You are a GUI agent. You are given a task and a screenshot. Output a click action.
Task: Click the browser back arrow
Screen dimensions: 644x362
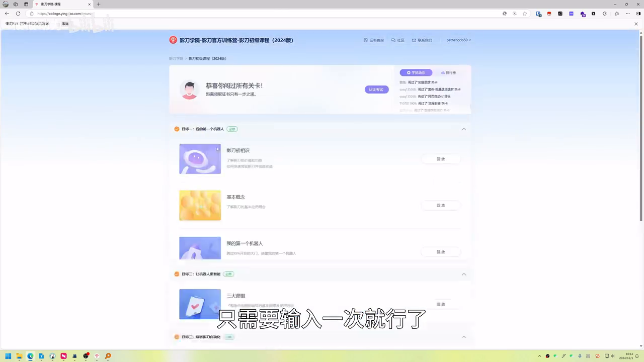point(7,14)
